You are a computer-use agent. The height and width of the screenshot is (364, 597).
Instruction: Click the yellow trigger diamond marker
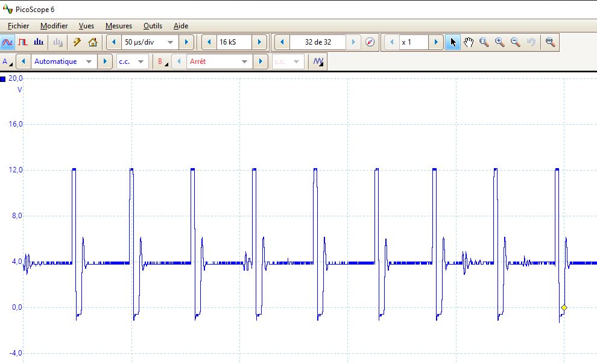[x=564, y=308]
